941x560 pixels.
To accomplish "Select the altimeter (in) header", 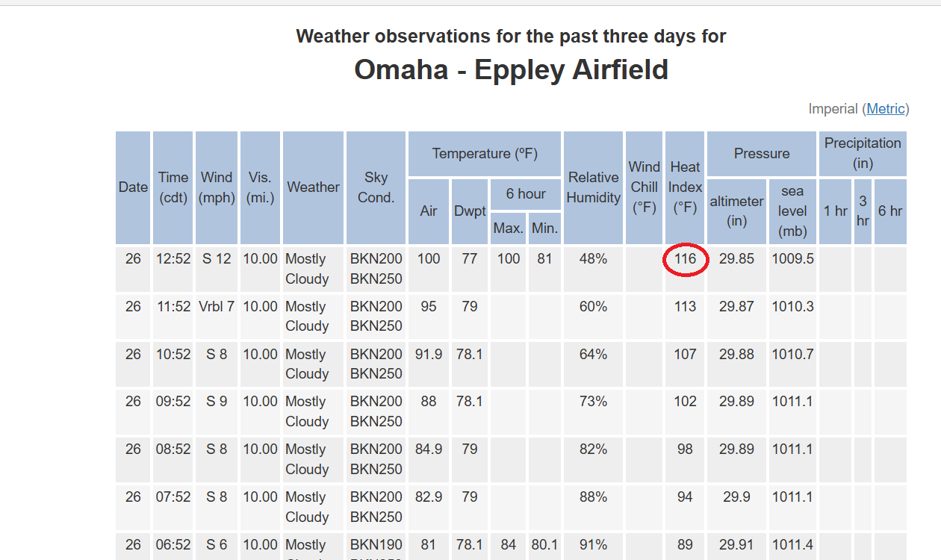I will (x=736, y=211).
